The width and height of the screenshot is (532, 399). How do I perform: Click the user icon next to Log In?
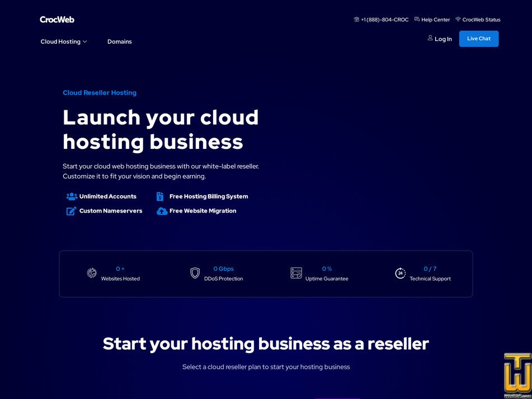tap(430, 38)
